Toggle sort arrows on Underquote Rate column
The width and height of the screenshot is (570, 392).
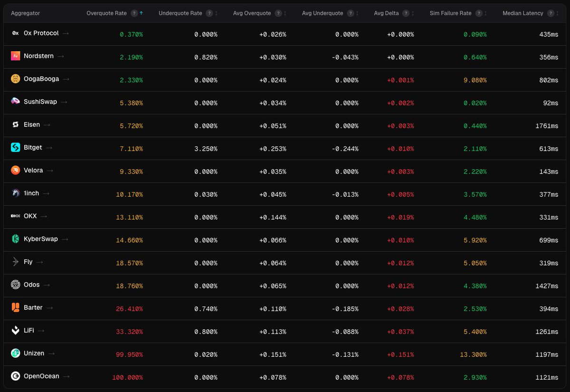coord(216,13)
